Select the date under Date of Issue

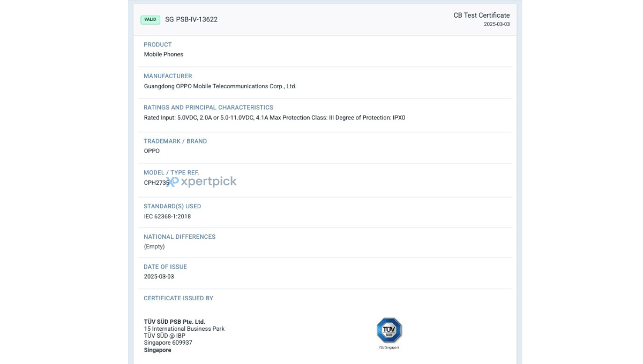pyautogui.click(x=159, y=277)
